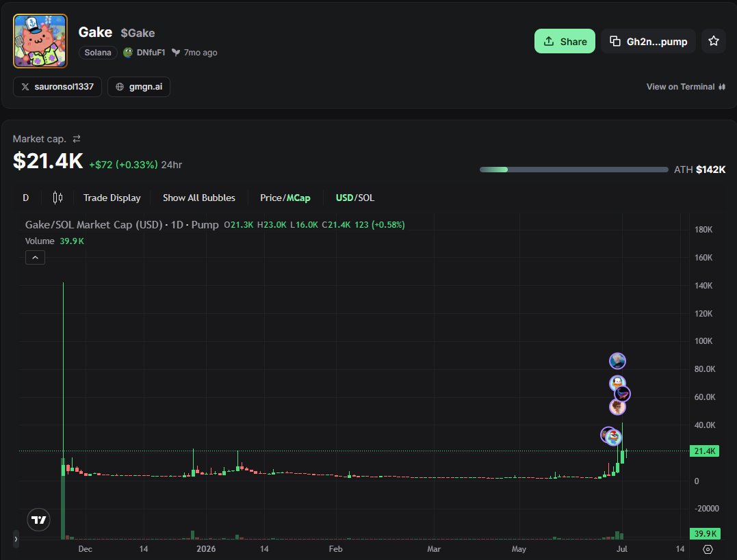Image resolution: width=737 pixels, height=560 pixels.
Task: Click the +$72 (+0.33%) change value
Action: coord(123,165)
